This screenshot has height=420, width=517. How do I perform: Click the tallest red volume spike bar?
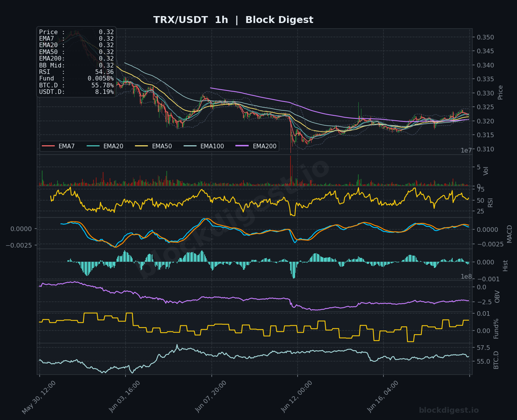point(291,171)
